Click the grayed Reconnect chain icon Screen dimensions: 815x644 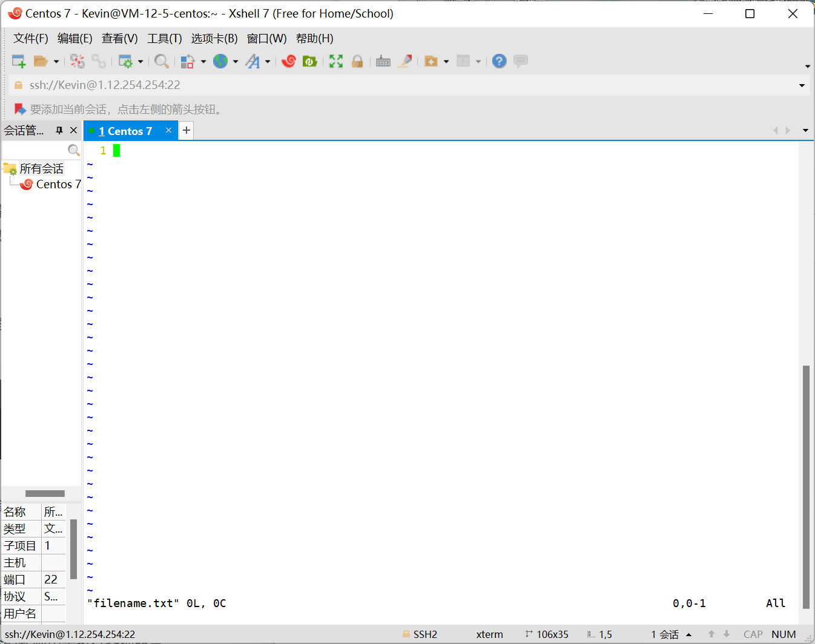coord(99,61)
